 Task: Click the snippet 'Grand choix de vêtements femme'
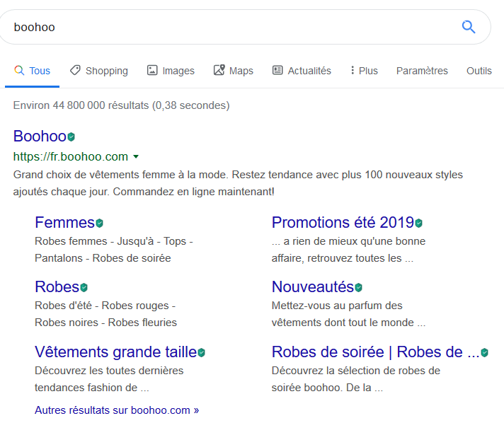click(238, 183)
